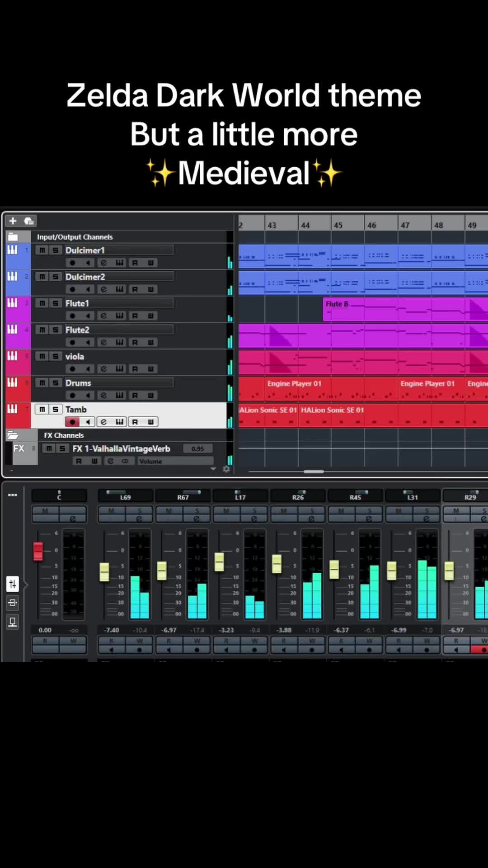Click the Flute1 instrument track keyboard icon
Image resolution: width=488 pixels, height=868 pixels.
[12, 302]
